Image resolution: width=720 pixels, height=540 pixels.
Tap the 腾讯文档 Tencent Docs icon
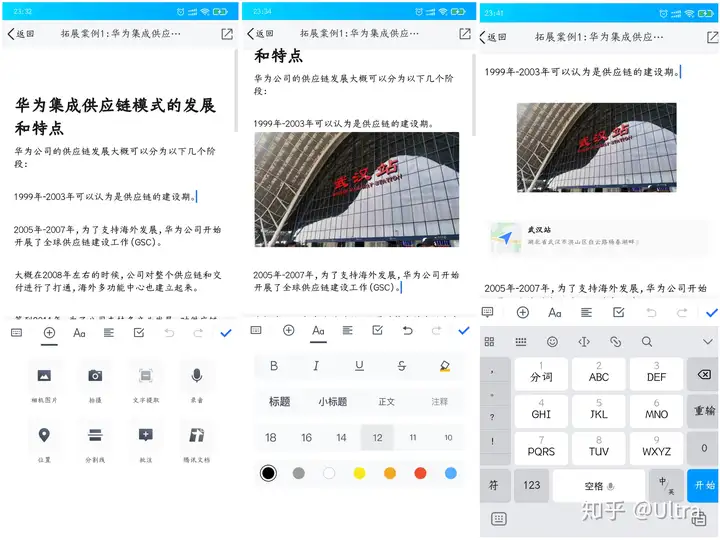[x=197, y=435]
